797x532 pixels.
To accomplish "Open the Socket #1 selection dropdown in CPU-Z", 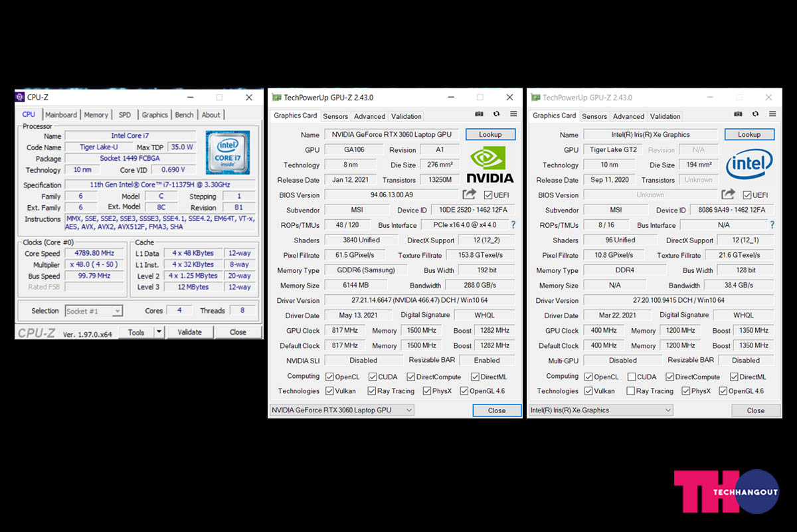I will pos(94,311).
